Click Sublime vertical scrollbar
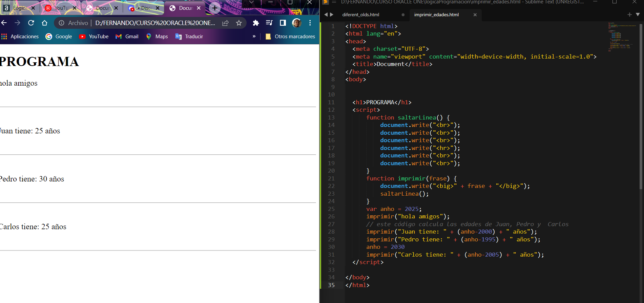The height and width of the screenshot is (303, 644). (x=641, y=106)
